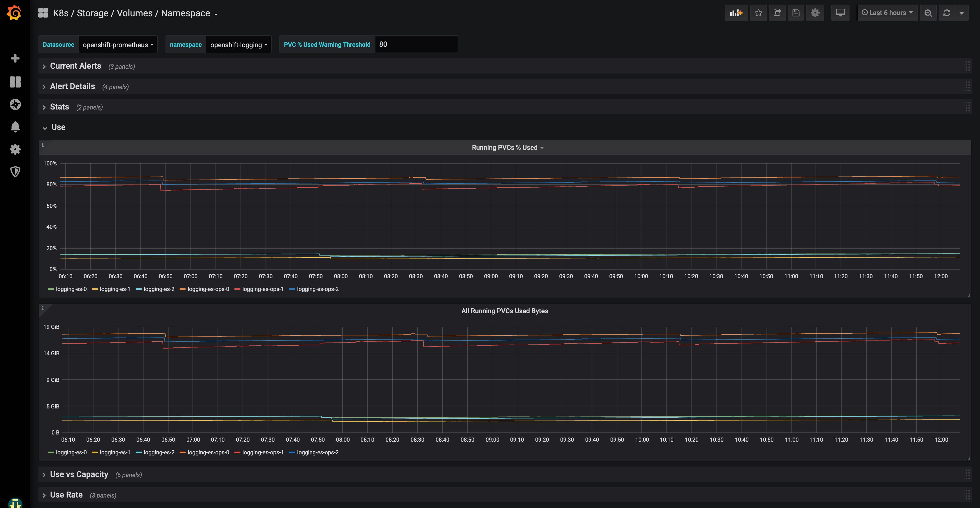Open the Share dashboard icon

coord(777,13)
